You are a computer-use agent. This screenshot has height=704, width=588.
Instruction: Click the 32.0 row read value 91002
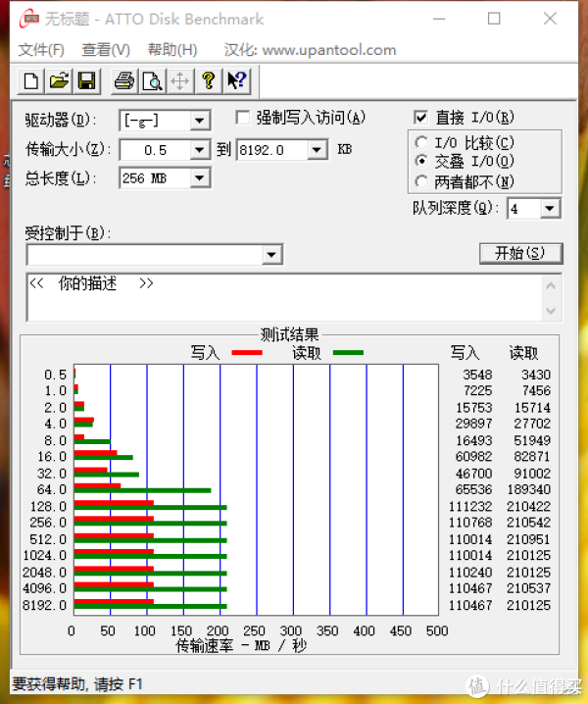click(532, 474)
